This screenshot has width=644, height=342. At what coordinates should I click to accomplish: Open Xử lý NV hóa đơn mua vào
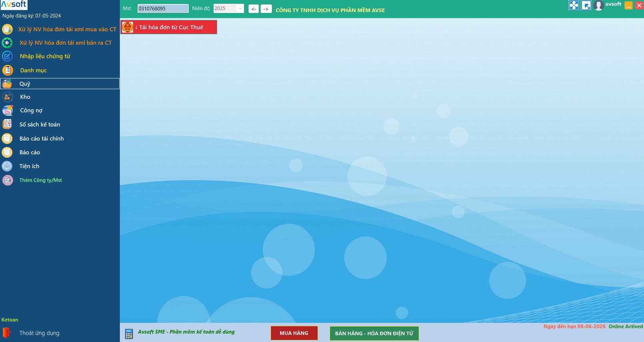[67, 29]
